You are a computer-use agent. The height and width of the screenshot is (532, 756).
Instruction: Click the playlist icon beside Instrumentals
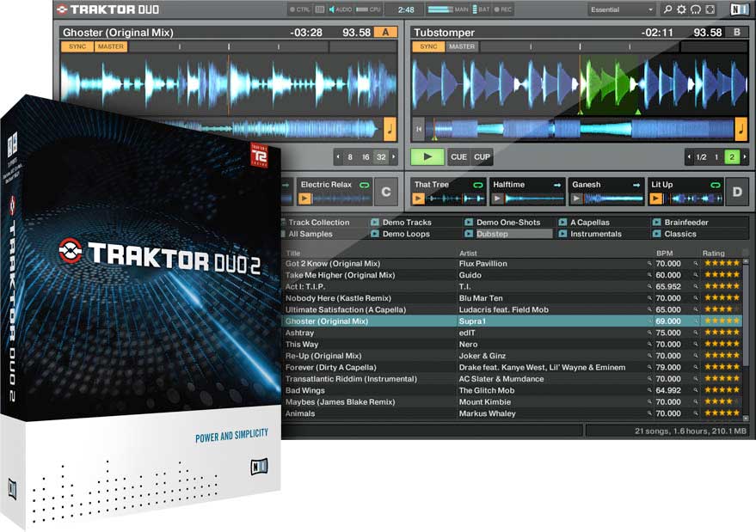pos(562,234)
